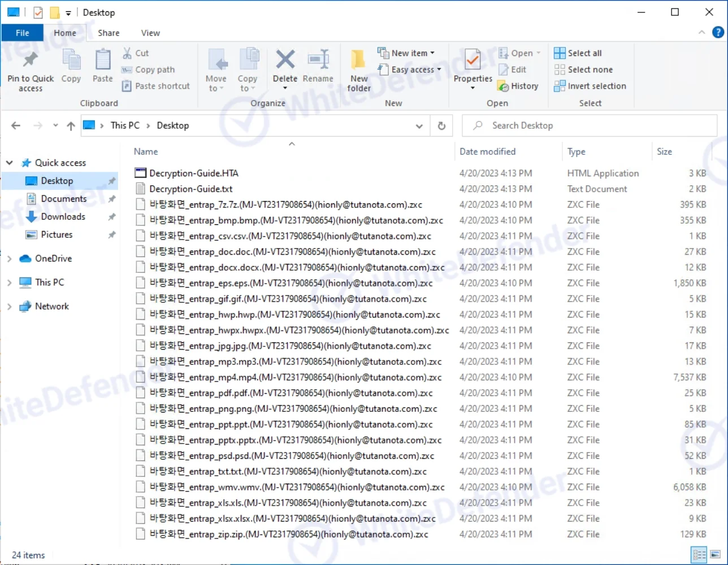
Task: Click the red Delete icon
Action: click(x=285, y=60)
